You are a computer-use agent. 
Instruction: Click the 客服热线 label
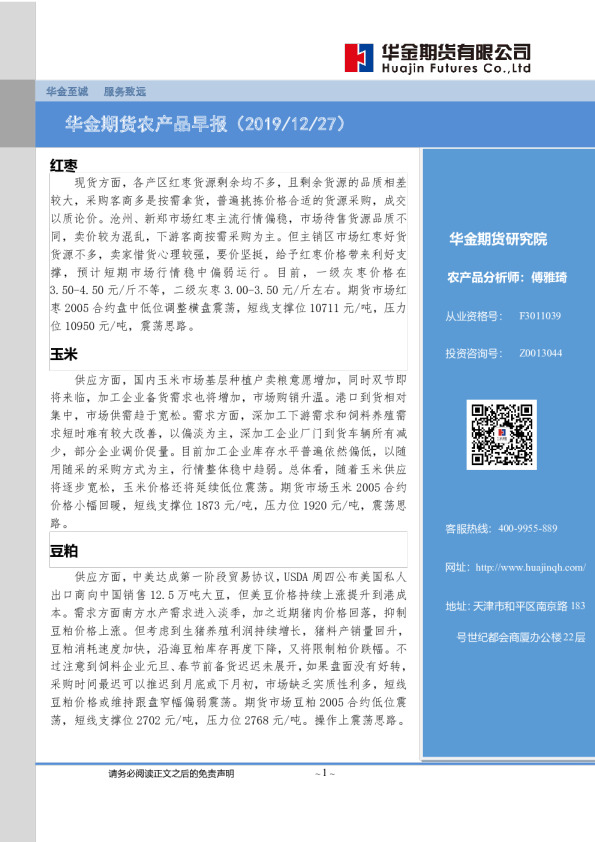coord(468,528)
